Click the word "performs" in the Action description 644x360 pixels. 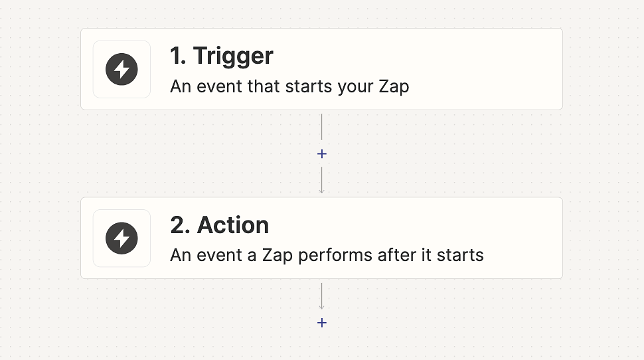(x=332, y=255)
